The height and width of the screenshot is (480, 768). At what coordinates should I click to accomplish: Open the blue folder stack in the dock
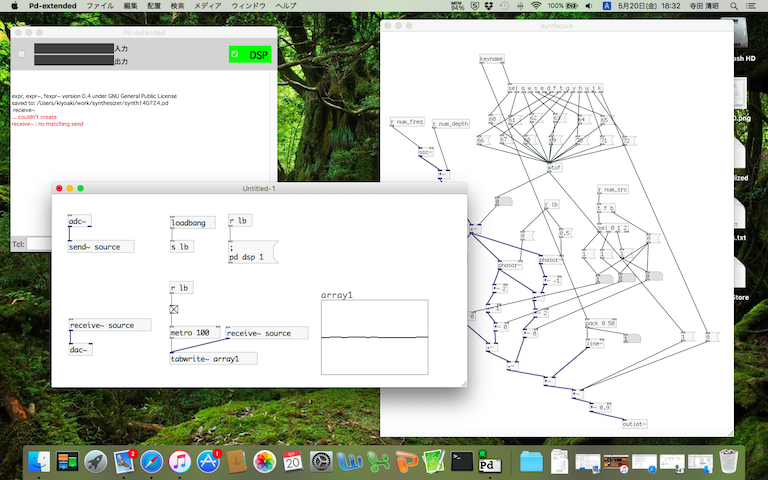531,461
